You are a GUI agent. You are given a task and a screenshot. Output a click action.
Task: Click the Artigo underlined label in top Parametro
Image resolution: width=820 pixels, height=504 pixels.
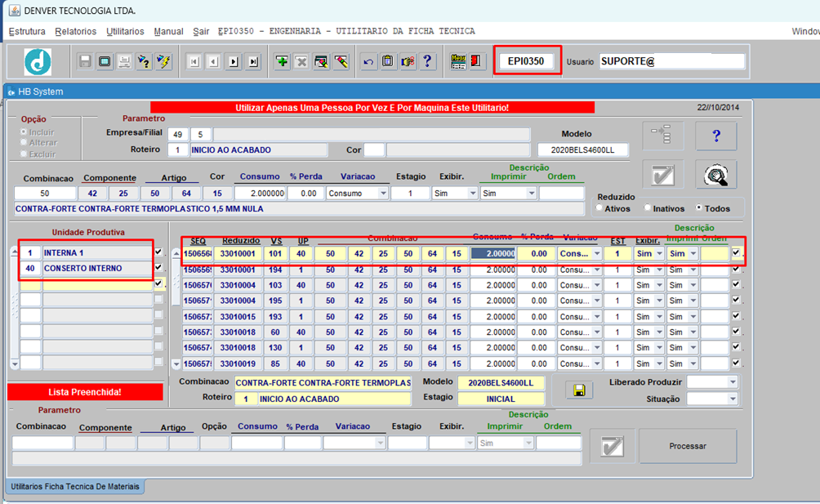(x=174, y=178)
